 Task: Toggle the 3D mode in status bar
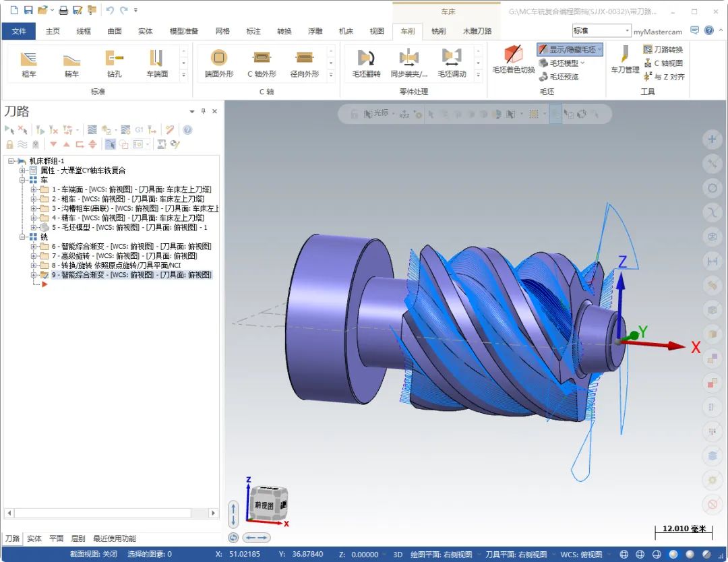tap(398, 555)
